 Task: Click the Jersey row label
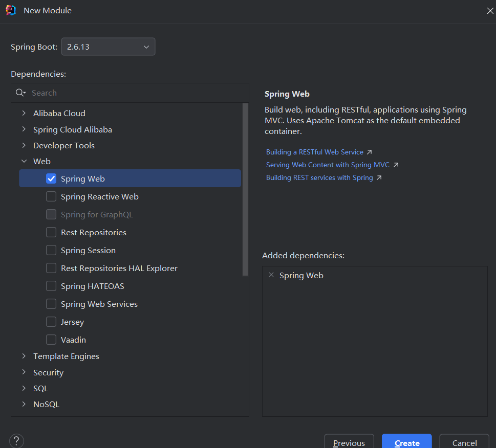[x=72, y=322]
